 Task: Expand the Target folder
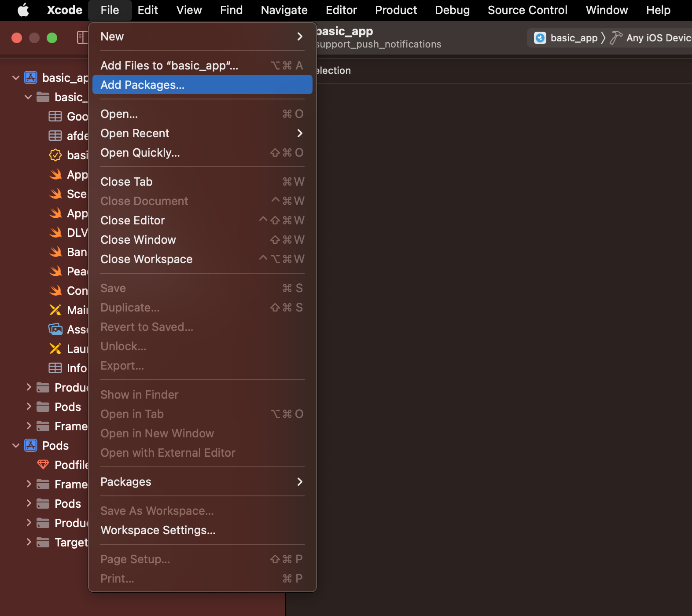[x=29, y=542]
